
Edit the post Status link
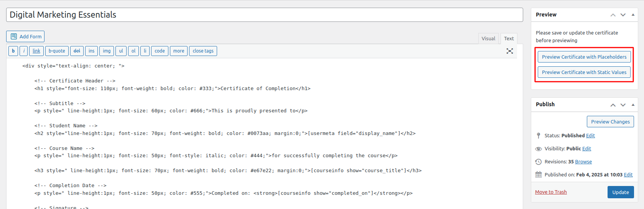click(x=590, y=135)
